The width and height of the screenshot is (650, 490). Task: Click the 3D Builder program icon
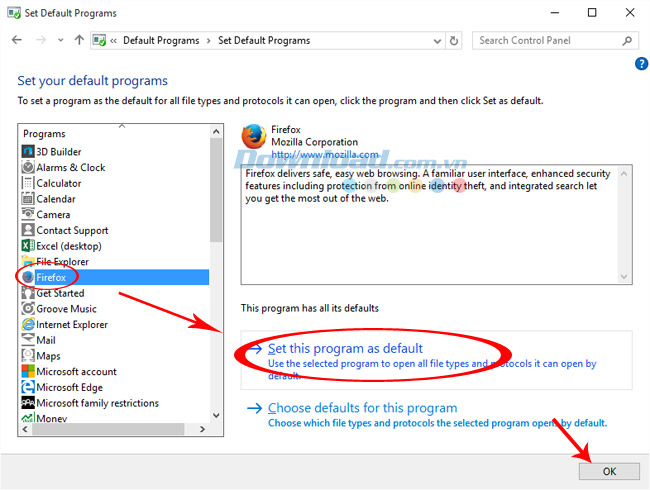point(28,152)
